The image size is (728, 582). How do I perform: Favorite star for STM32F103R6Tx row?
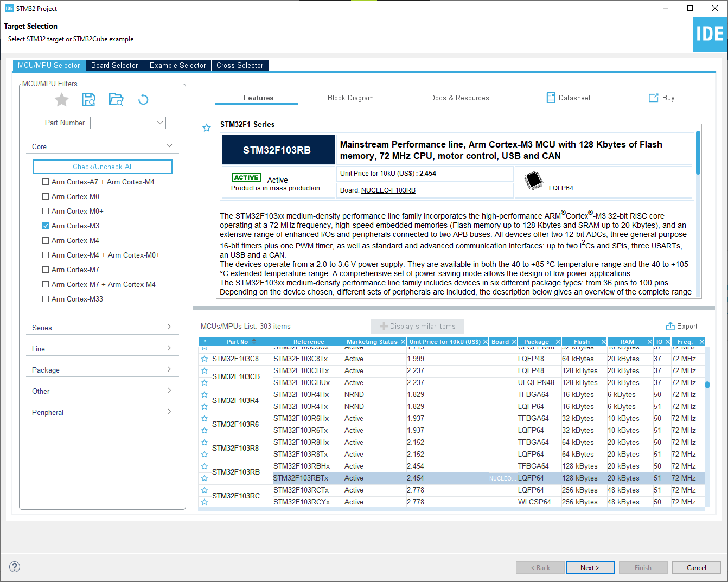pos(205,431)
